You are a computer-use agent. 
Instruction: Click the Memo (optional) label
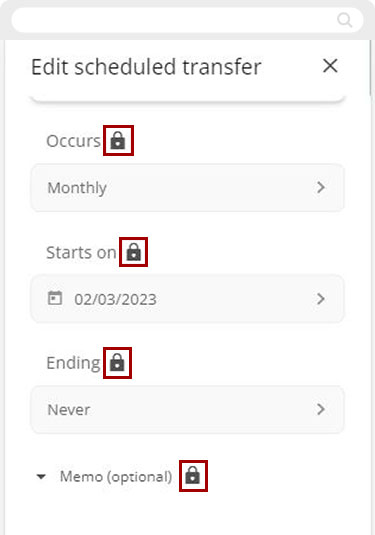[116, 476]
